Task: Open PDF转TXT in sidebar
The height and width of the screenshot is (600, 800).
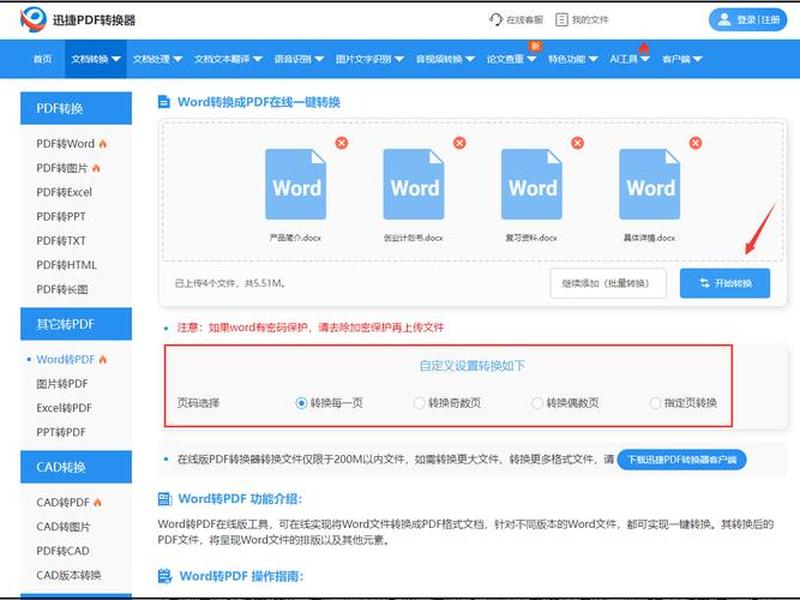Action: [x=61, y=241]
